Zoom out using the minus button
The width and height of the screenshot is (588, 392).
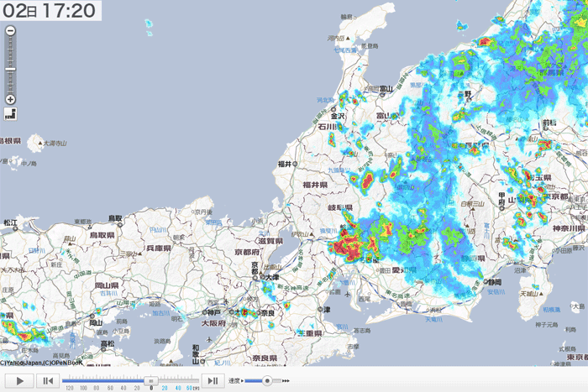[10, 31]
